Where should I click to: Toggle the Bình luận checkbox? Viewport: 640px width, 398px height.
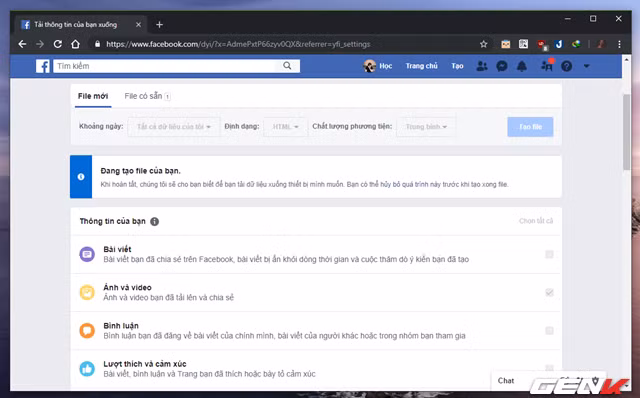(549, 330)
